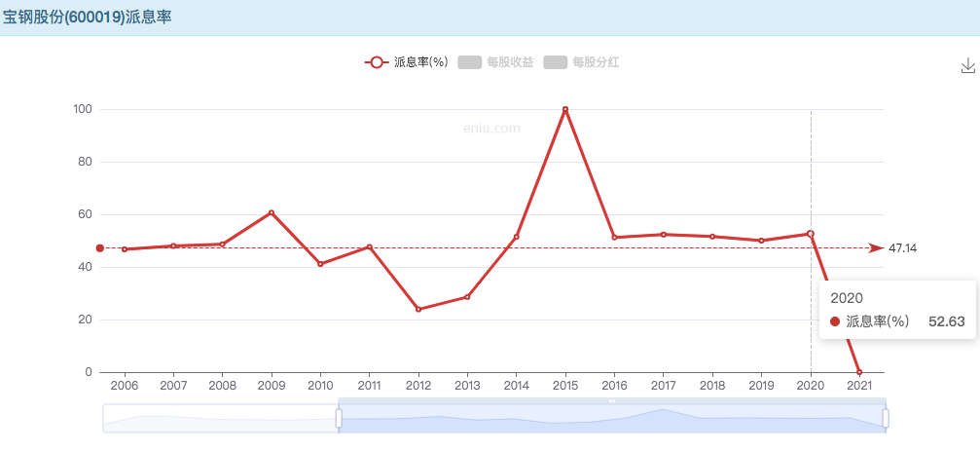Click the 2021 data point at zero
Screen dimensions: 980x452
tap(859, 372)
